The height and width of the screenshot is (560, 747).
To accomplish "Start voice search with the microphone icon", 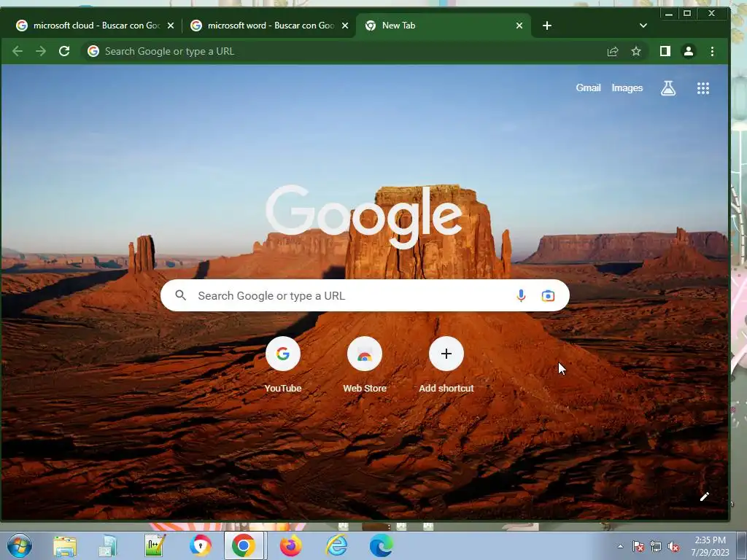I will point(521,296).
